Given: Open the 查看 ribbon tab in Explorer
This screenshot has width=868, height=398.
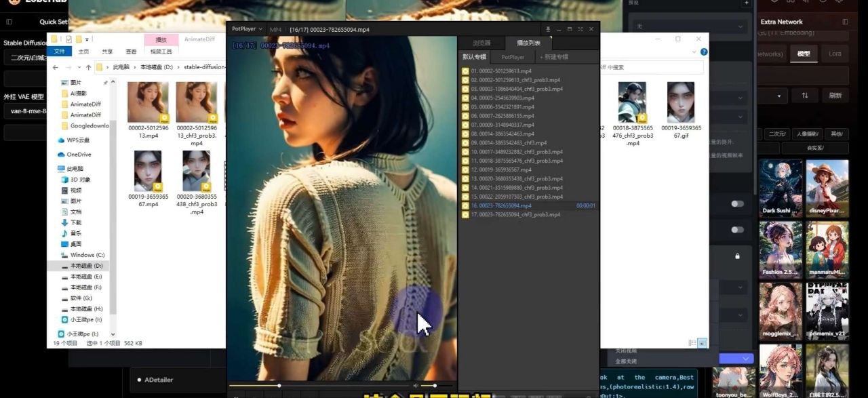Looking at the screenshot, I should [131, 52].
